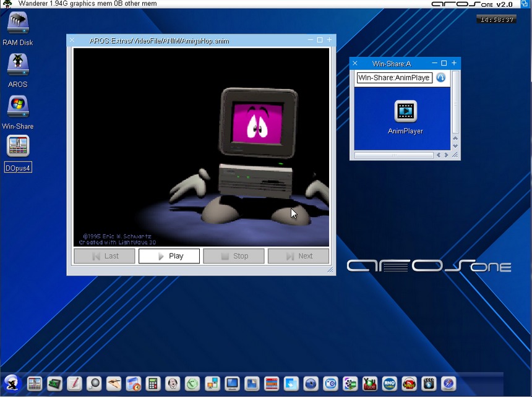Open the calculator from the dock
This screenshot has width=532, height=397.
tap(153, 383)
